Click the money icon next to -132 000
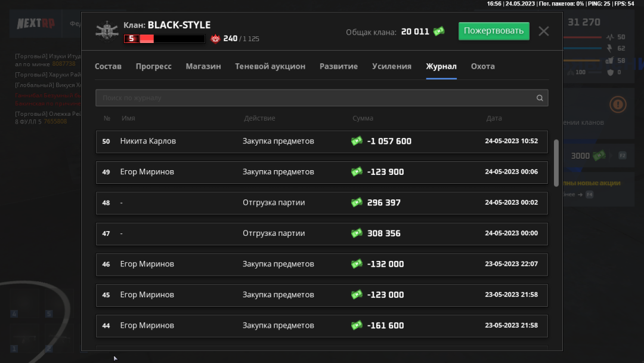This screenshot has height=363, width=644. pyautogui.click(x=357, y=264)
